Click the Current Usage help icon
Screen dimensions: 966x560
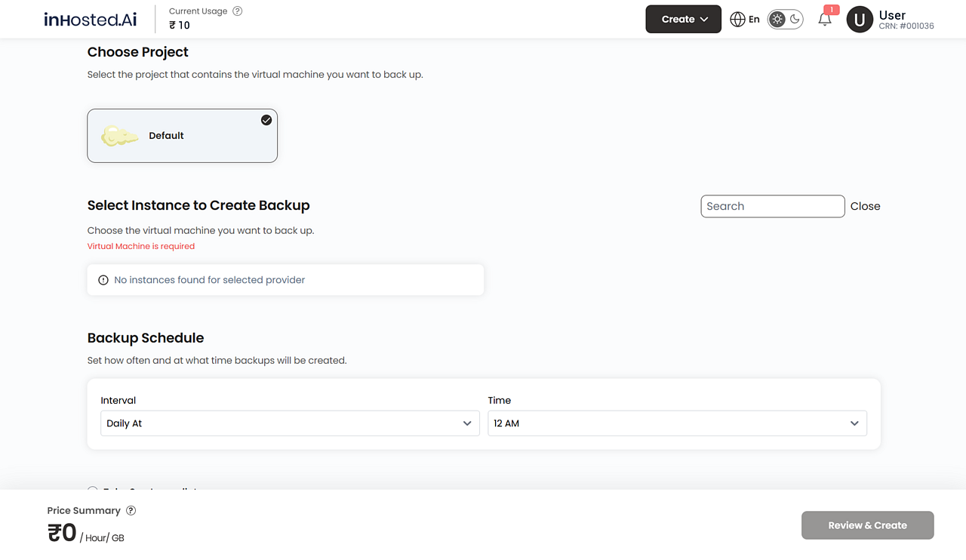point(238,11)
